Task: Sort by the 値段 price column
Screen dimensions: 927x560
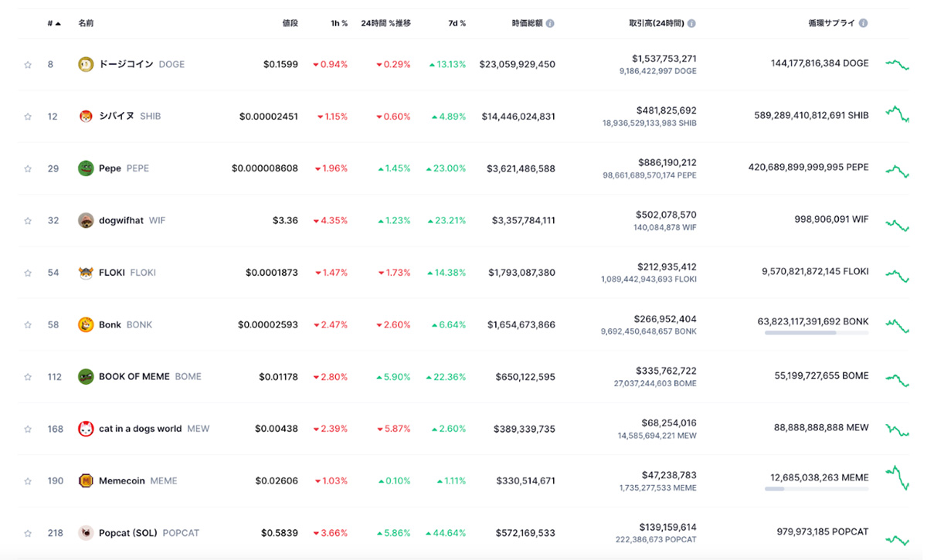Action: tap(290, 23)
